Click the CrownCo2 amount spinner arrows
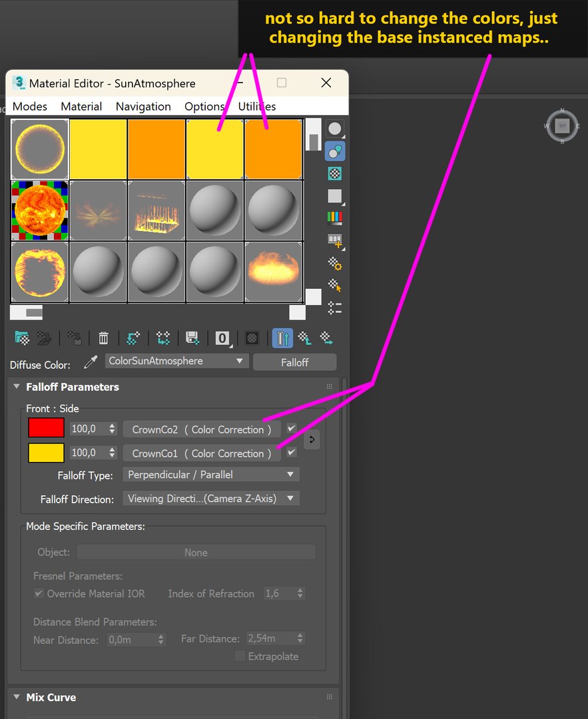This screenshot has height=719, width=588. (113, 429)
